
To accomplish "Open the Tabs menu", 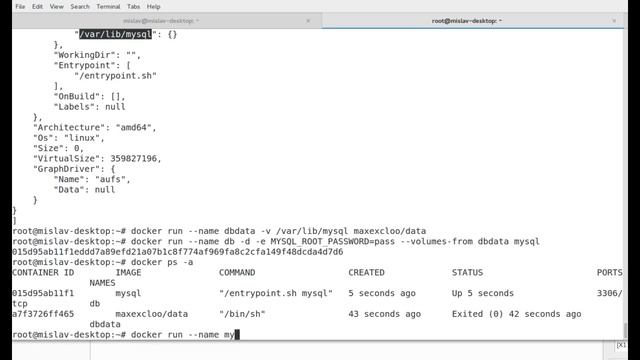I will coord(133,7).
